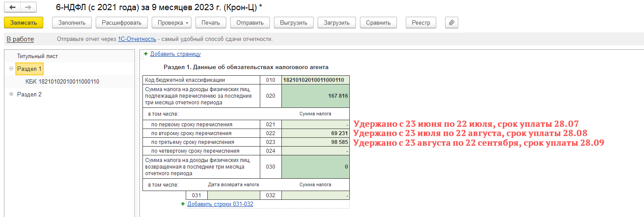Viewport: 644px width, 217px height.
Task: Click the line code 030 cell
Action: 271,167
